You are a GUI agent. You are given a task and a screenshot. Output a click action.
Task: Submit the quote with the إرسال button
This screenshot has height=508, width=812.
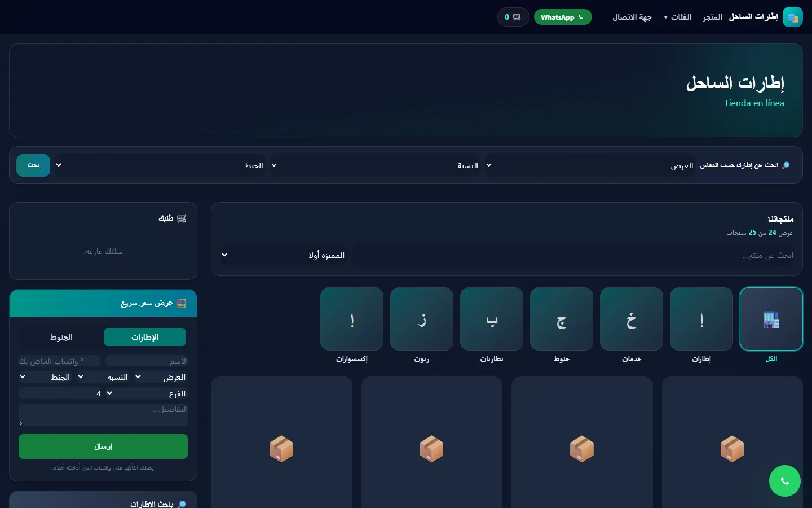click(103, 446)
